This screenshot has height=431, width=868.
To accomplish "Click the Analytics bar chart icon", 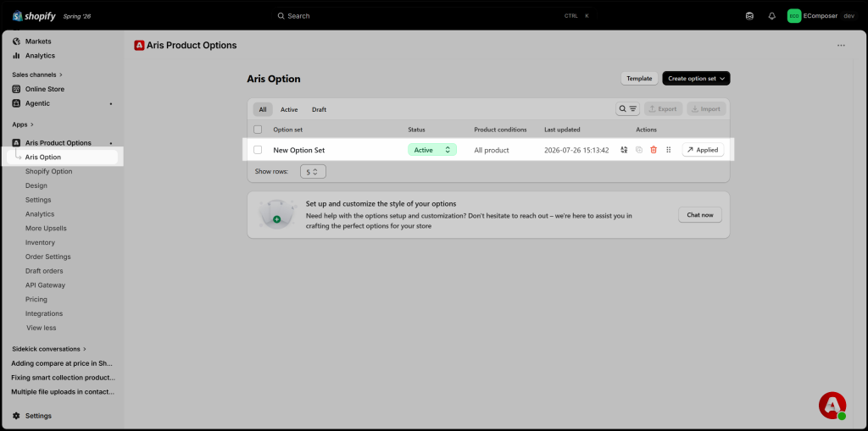I will tap(17, 56).
